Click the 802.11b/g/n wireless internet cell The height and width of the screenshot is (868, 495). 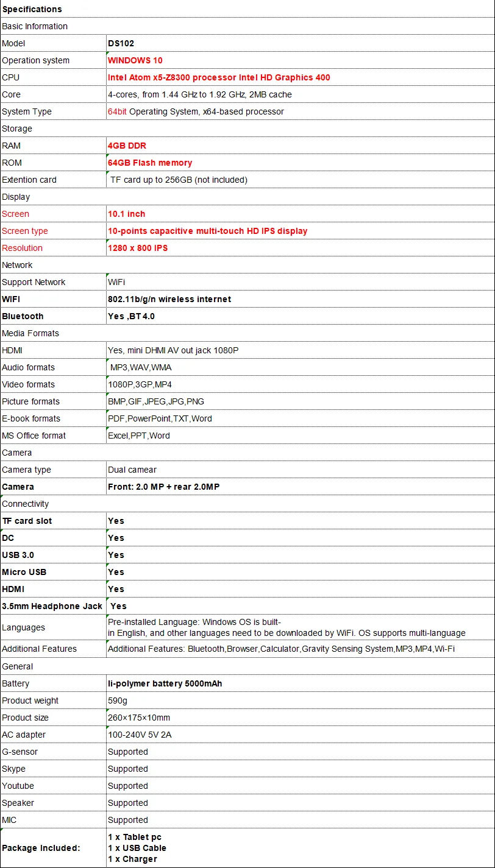pos(300,299)
